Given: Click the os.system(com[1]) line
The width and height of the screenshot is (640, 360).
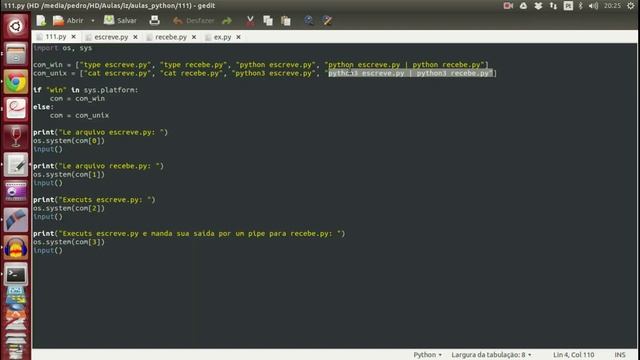Looking at the screenshot, I should point(69,175).
